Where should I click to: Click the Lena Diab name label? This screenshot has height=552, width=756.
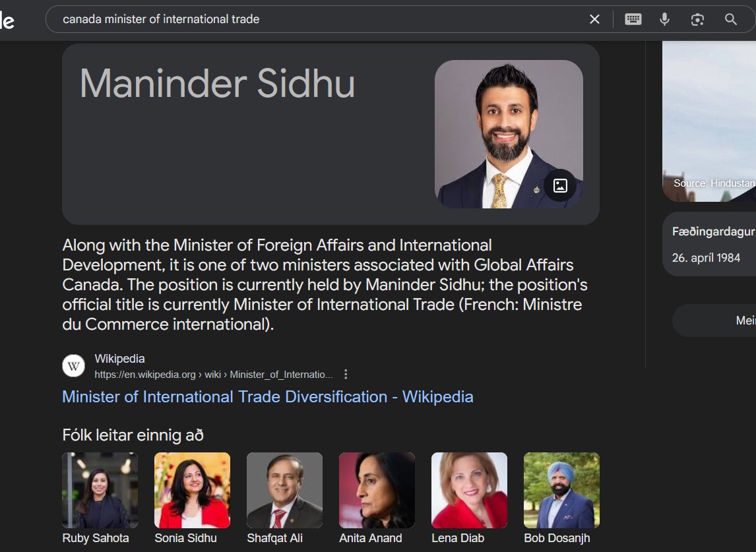458,538
